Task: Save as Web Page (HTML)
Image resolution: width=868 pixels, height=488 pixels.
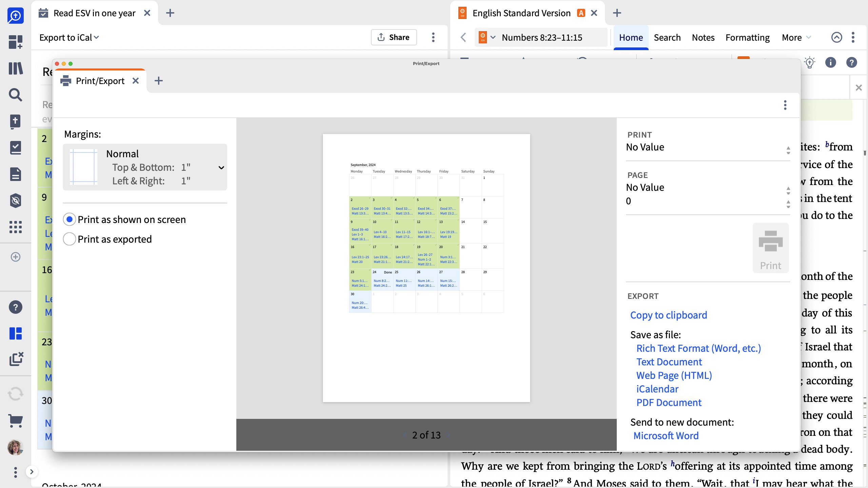Action: [674, 375]
